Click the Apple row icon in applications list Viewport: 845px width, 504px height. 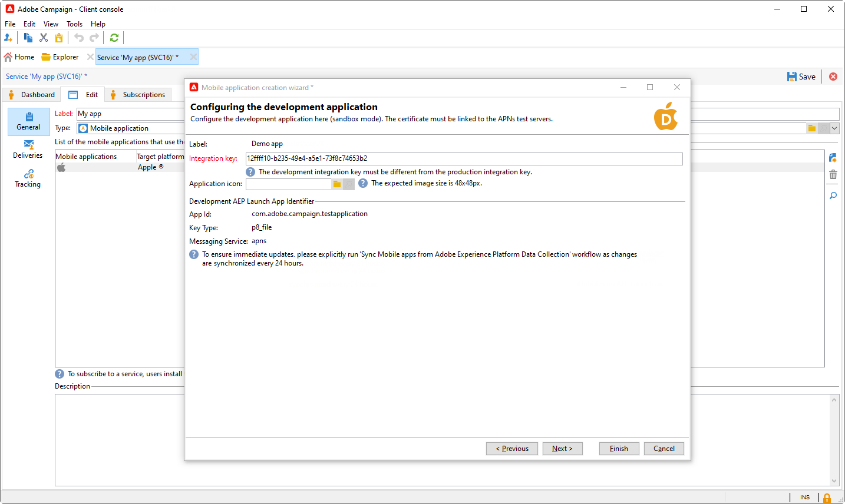click(61, 167)
